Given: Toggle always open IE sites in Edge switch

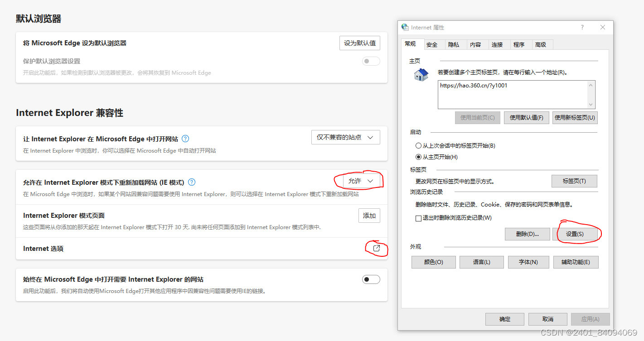Looking at the screenshot, I should 371,279.
